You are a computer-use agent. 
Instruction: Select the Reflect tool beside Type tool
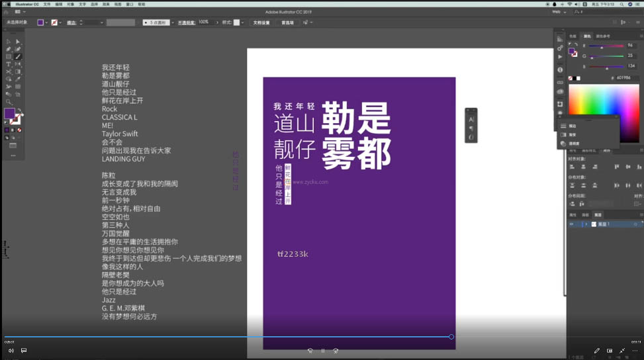point(18,64)
